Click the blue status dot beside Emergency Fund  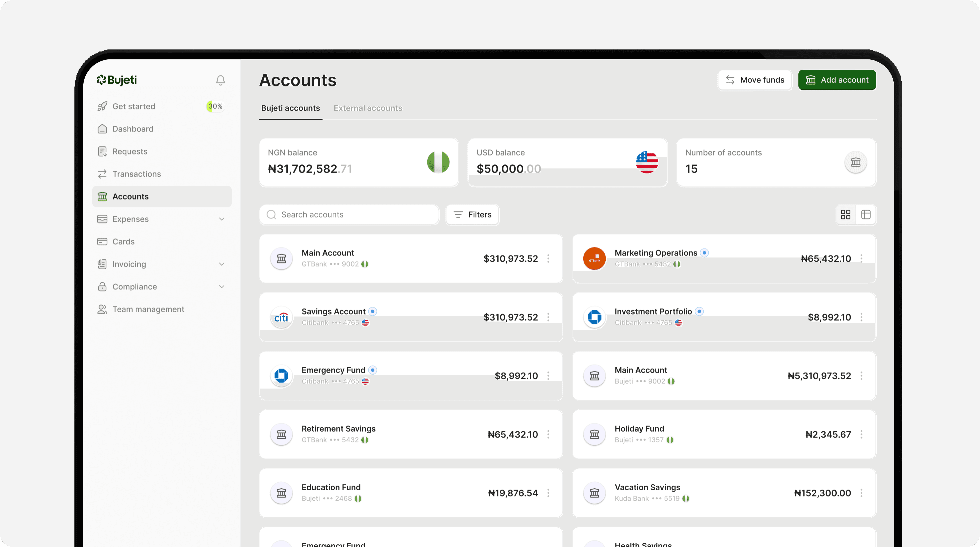tap(373, 370)
